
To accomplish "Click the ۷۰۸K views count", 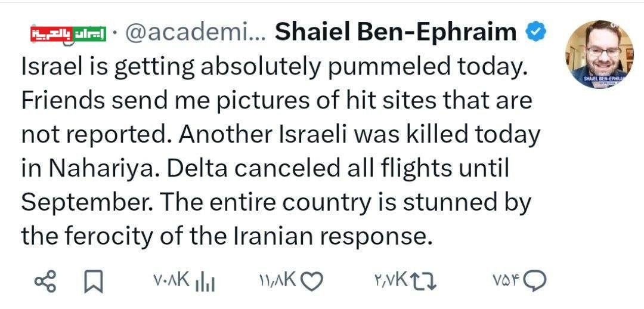I will click(171, 279).
